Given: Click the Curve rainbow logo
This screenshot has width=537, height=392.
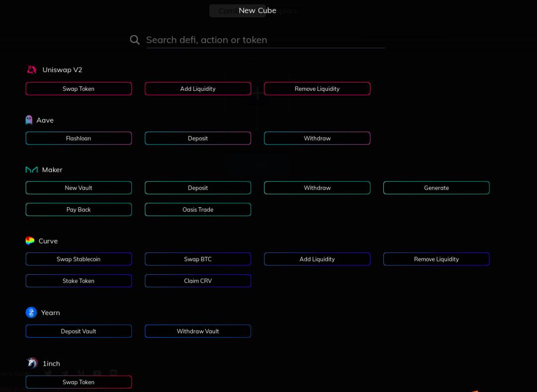Looking at the screenshot, I should click(30, 241).
